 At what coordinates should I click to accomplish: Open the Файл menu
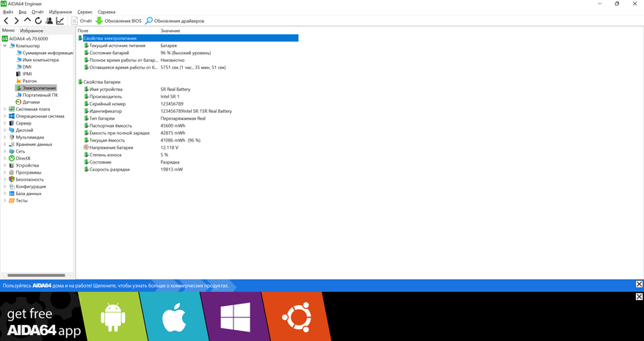pyautogui.click(x=8, y=12)
